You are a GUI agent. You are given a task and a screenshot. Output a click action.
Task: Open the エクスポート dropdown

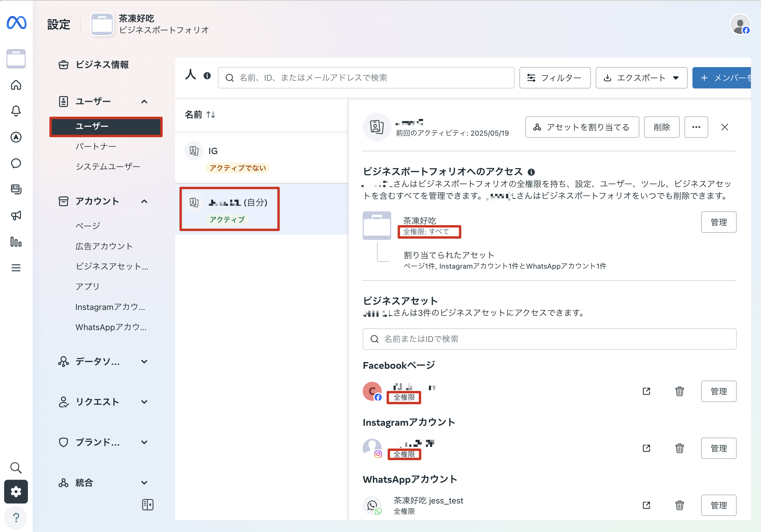click(641, 78)
